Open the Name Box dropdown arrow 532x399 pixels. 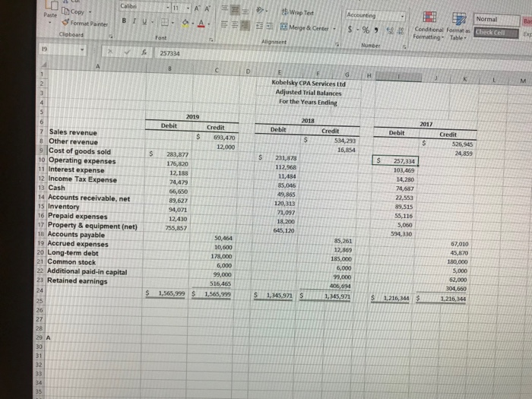[x=82, y=50]
